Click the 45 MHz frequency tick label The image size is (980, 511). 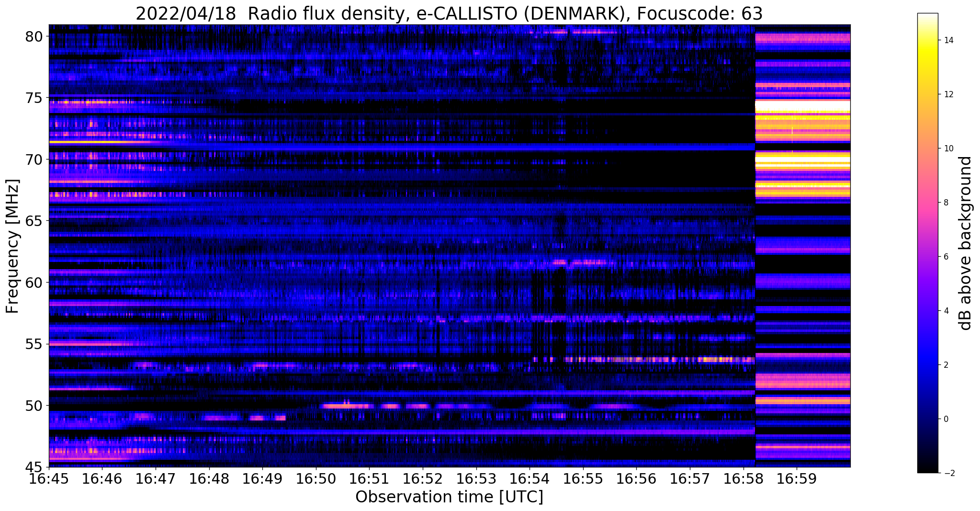coord(34,467)
